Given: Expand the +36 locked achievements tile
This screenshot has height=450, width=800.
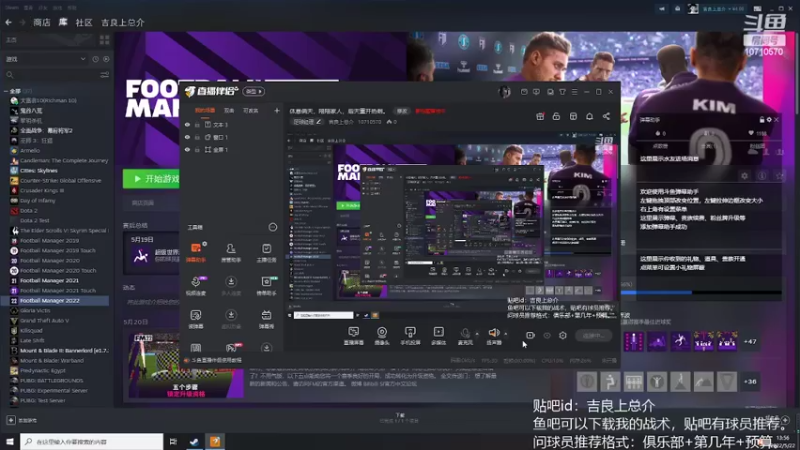Looking at the screenshot, I should point(750,382).
